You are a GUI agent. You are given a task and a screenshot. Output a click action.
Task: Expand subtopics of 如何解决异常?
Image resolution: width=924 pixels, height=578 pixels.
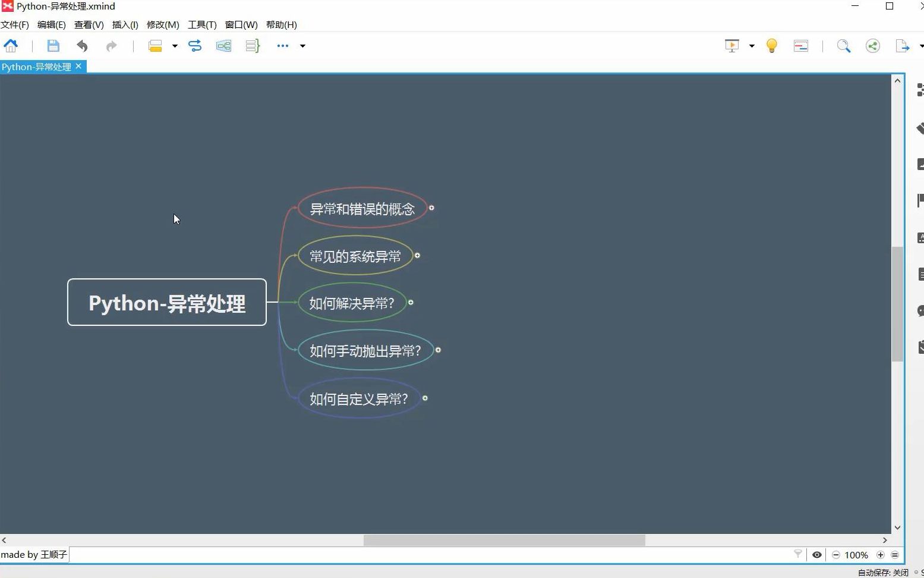411,302
